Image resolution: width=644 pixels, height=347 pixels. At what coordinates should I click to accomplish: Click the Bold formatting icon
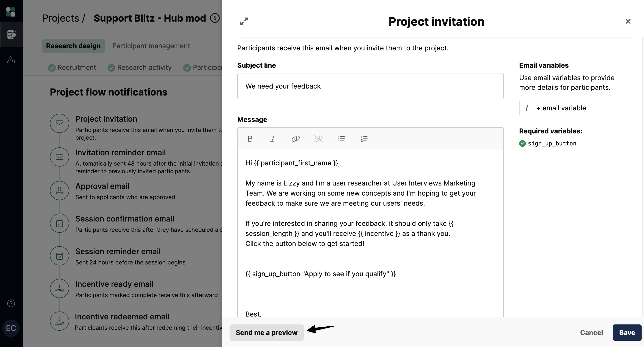250,139
